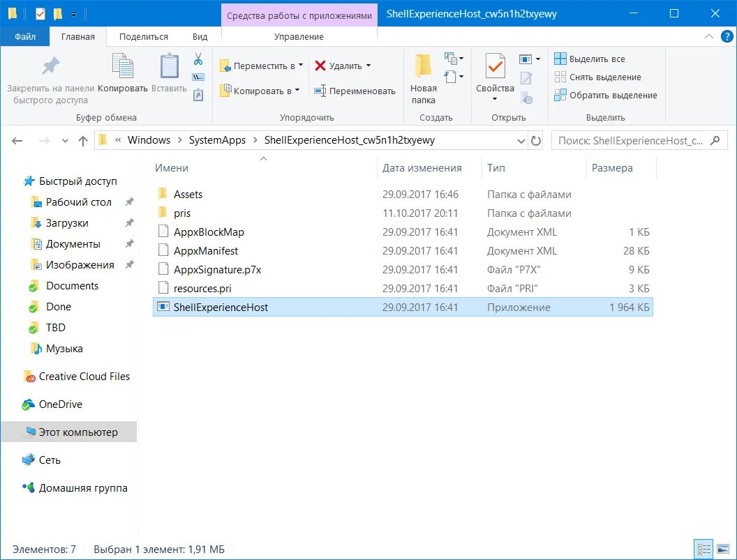737x560 pixels.
Task: Open the TBD folder in sidebar
Action: tap(47, 328)
